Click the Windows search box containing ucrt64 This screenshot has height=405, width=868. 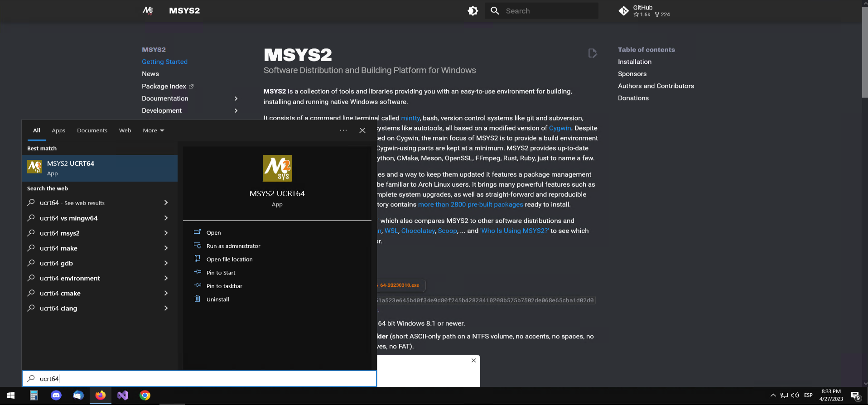click(199, 379)
